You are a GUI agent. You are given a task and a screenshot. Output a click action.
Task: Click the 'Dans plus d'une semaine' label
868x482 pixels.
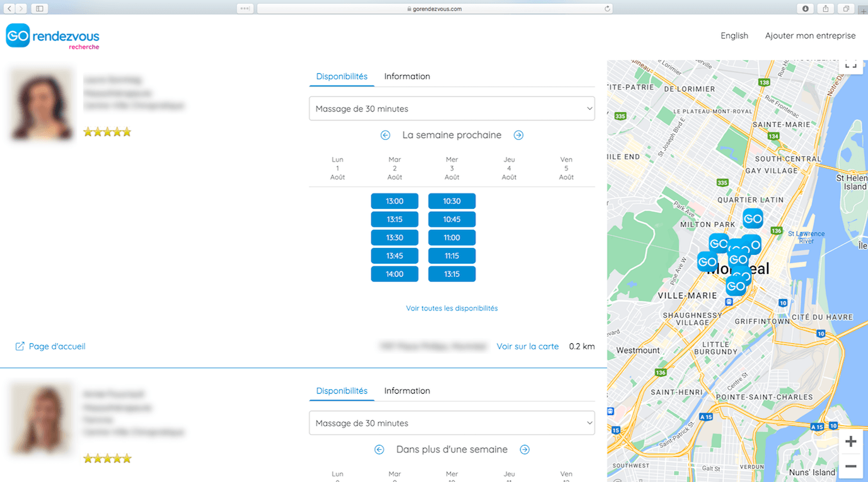pos(452,450)
